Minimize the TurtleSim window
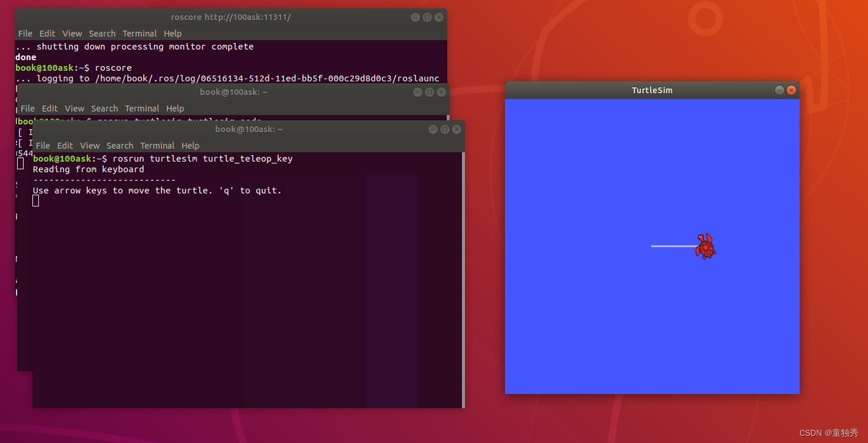Screen dimensions: 868x443 point(780,90)
